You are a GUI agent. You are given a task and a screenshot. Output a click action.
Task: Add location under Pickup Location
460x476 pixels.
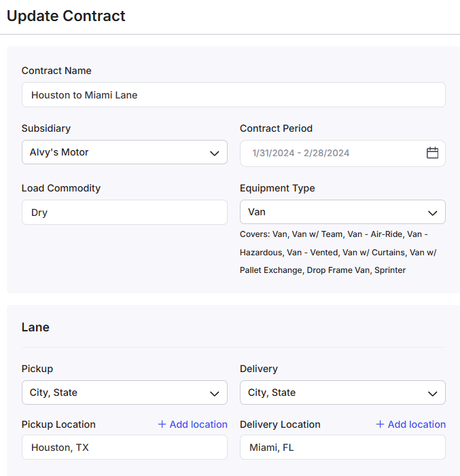click(192, 424)
